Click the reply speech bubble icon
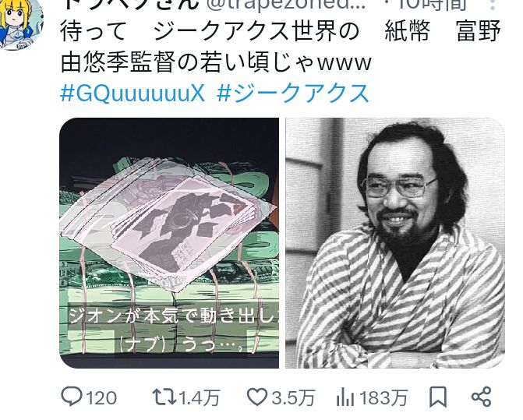Screen dimensions: 523x420 [x=72, y=397]
